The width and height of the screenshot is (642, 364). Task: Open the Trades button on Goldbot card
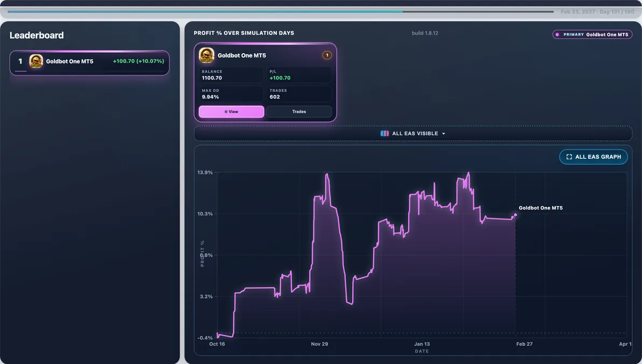[x=299, y=112]
